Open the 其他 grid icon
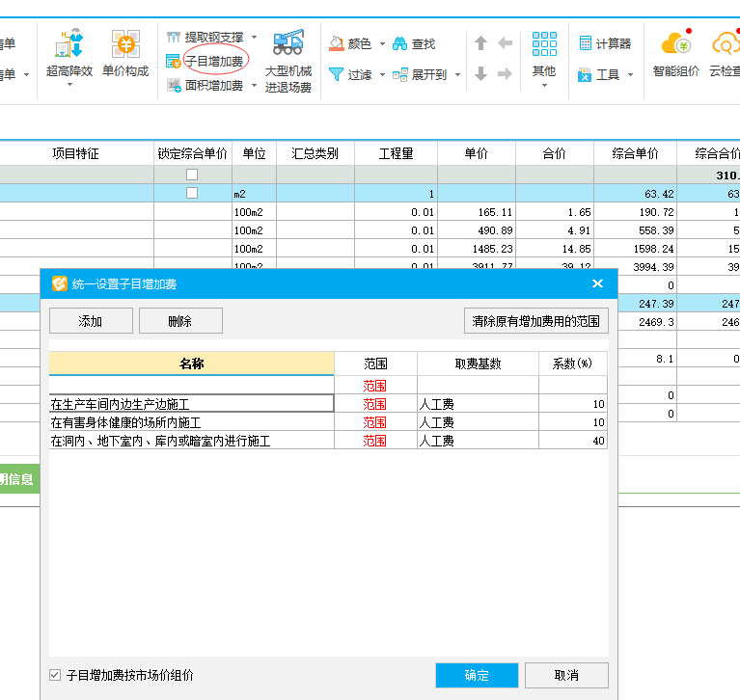The height and width of the screenshot is (700, 740). pos(544,44)
